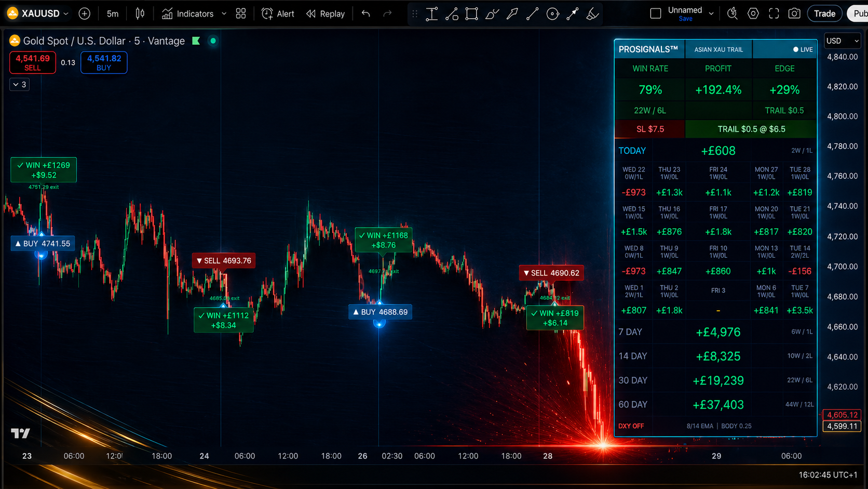Click the gold logo beside Gold Spot title
The width and height of the screenshot is (868, 489).
[x=15, y=41]
